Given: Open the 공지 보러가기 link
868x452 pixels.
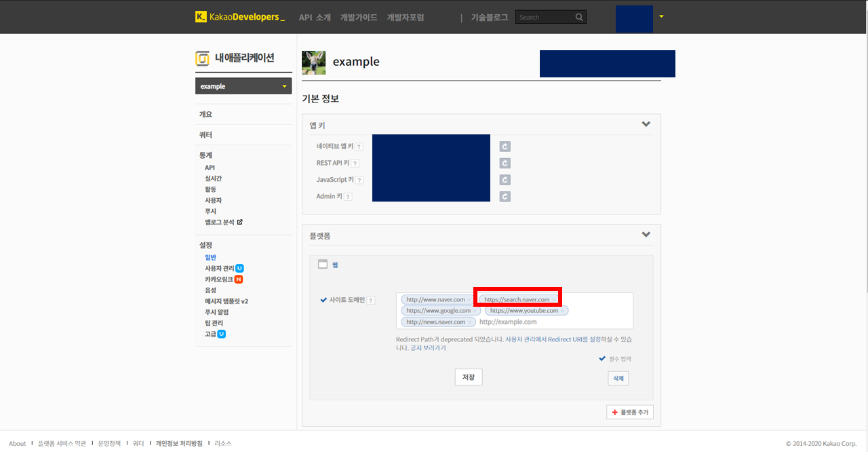Looking at the screenshot, I should 428,347.
